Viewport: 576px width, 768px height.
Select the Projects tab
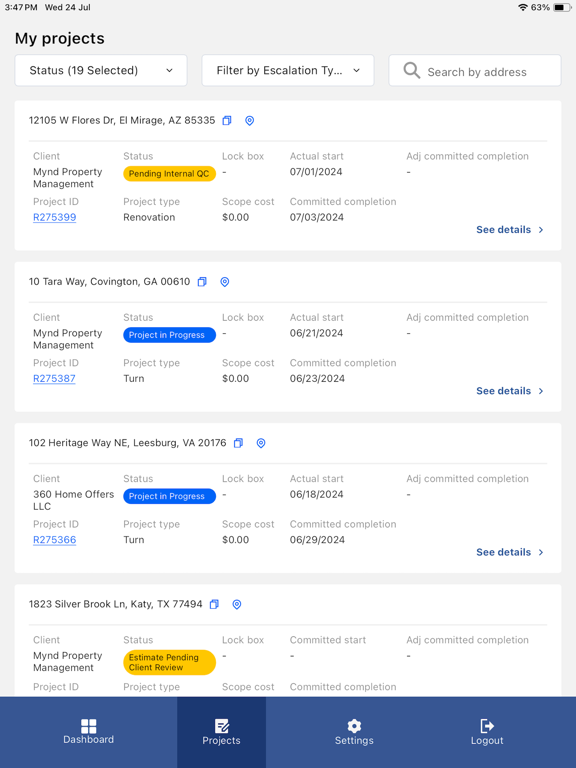(221, 732)
